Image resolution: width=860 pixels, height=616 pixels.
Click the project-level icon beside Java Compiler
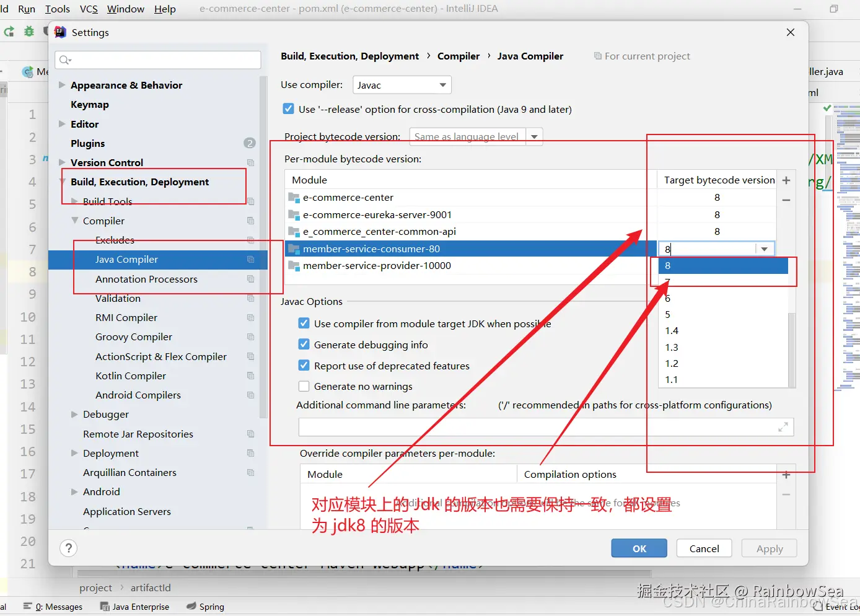(251, 259)
